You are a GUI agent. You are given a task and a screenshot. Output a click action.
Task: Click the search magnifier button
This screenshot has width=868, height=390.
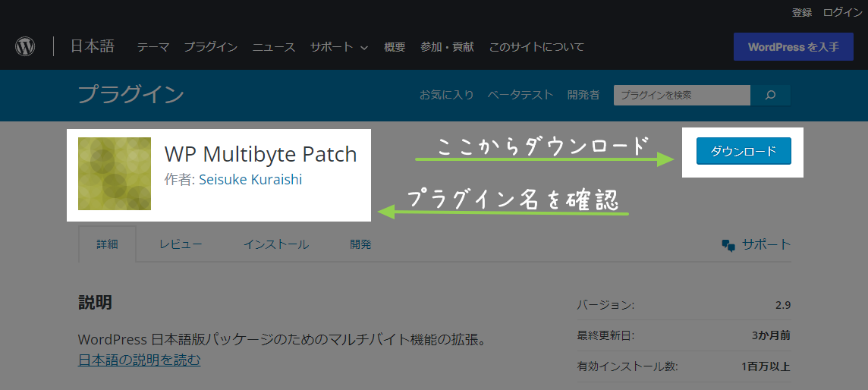[x=771, y=95]
